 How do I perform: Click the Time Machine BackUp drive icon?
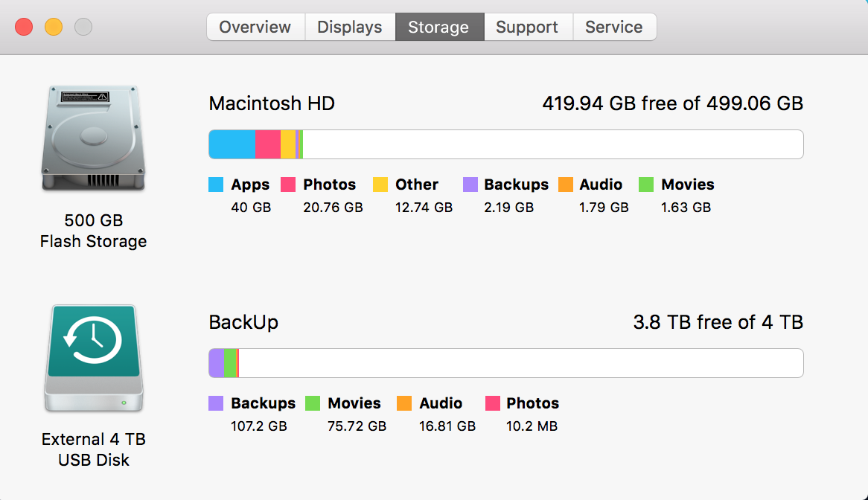[94, 358]
